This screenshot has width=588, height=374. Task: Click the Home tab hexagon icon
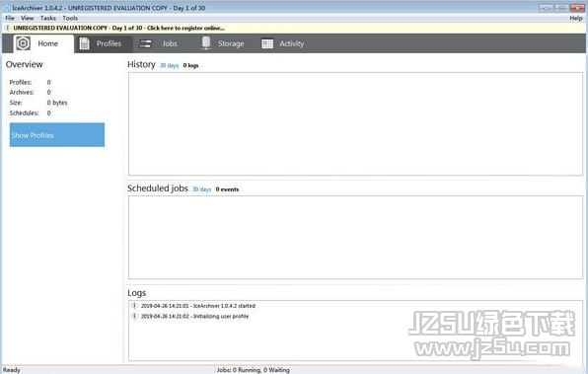tap(23, 43)
